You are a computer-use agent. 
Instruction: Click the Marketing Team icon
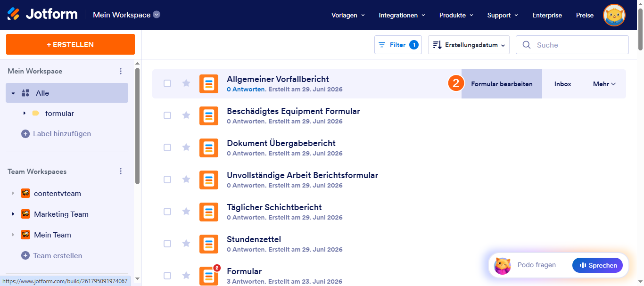[25, 214]
